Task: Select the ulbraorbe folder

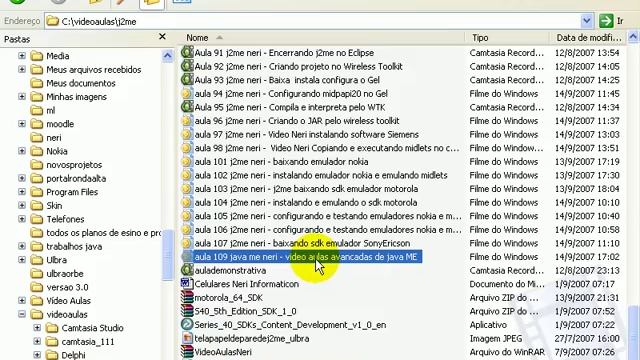Action: coord(65,273)
